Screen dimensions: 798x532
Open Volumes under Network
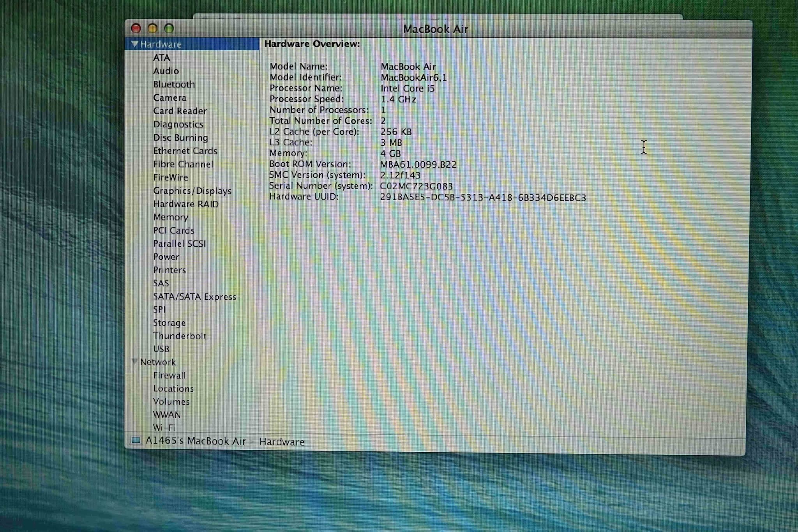point(171,401)
